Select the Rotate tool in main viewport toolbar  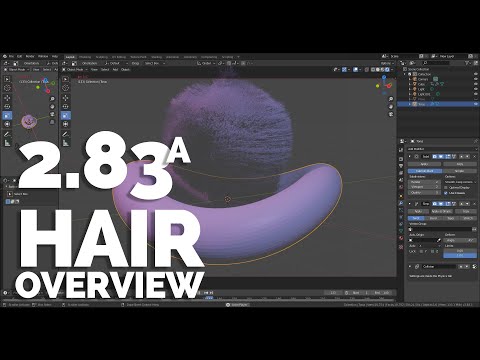[x=66, y=106]
